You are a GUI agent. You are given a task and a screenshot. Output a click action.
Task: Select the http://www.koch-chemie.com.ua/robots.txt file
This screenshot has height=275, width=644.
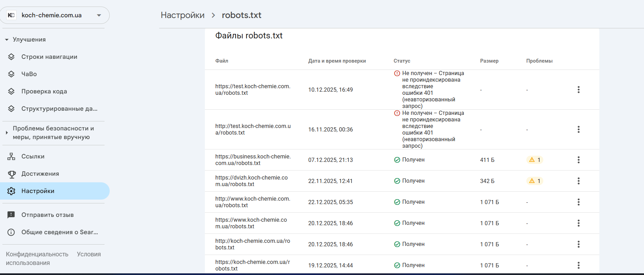[x=253, y=202]
